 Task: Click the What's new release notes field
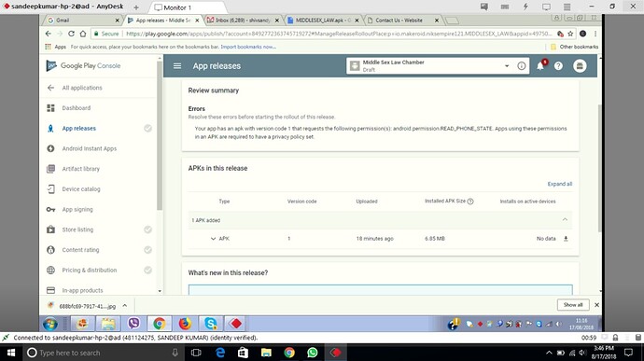tap(380, 289)
